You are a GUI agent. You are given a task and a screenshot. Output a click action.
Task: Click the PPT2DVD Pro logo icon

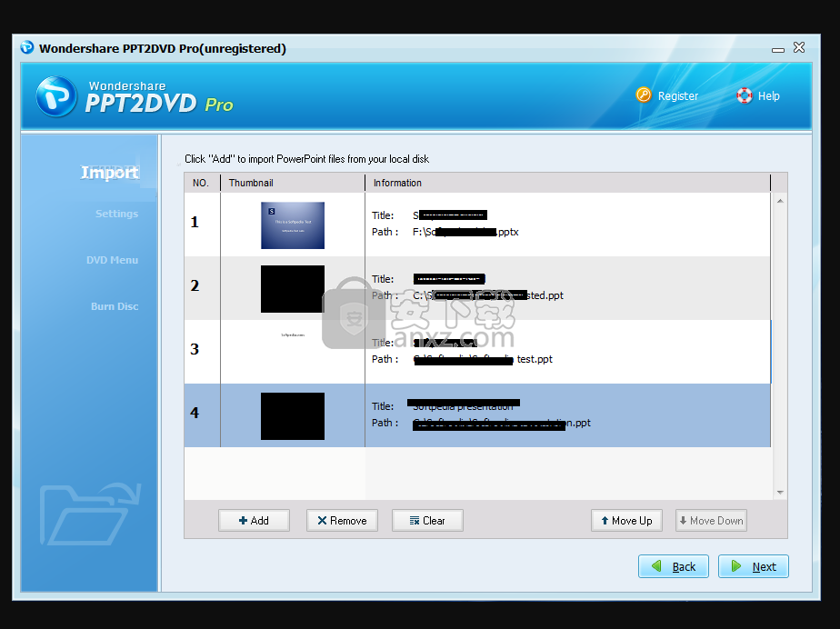click(56, 96)
